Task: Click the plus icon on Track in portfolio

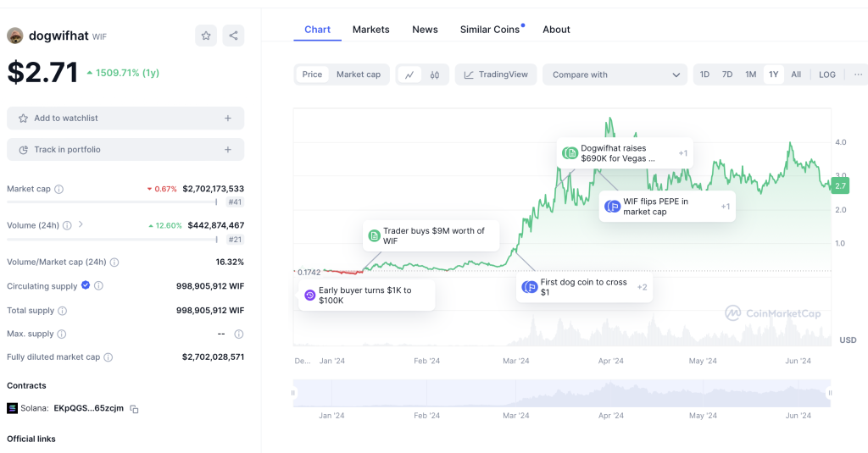Action: pos(227,150)
